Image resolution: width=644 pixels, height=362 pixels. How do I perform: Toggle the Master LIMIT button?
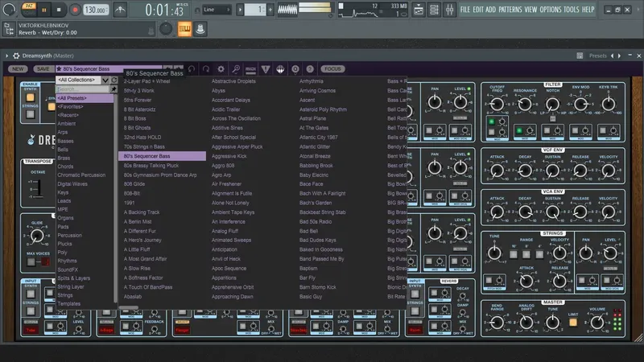[572, 322]
